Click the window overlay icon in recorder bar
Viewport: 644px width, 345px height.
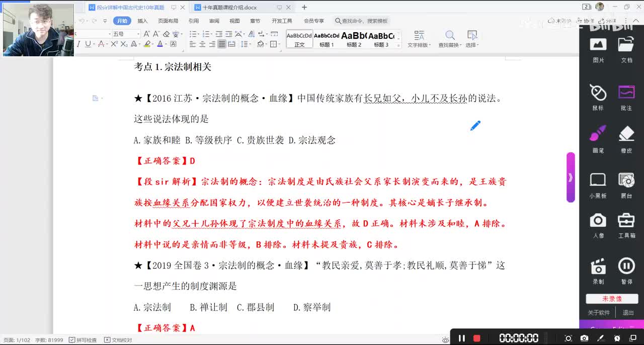pos(632,338)
